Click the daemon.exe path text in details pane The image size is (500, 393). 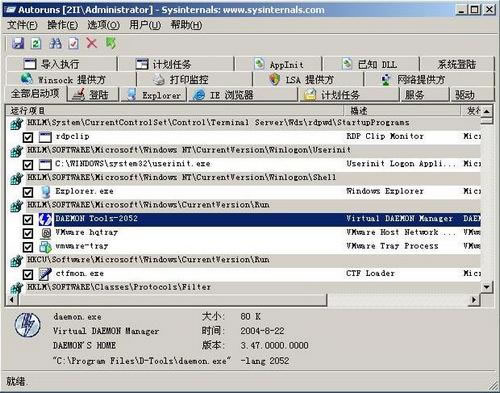(171, 361)
